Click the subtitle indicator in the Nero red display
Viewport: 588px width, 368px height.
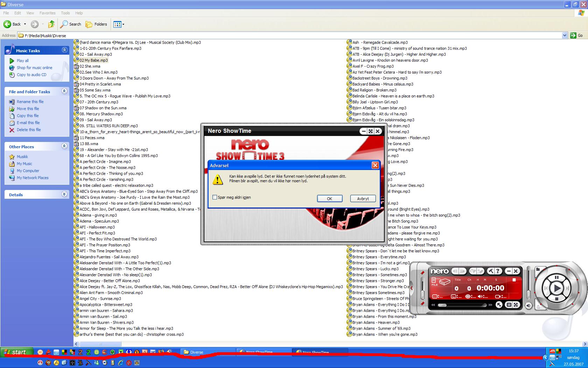[437, 297]
